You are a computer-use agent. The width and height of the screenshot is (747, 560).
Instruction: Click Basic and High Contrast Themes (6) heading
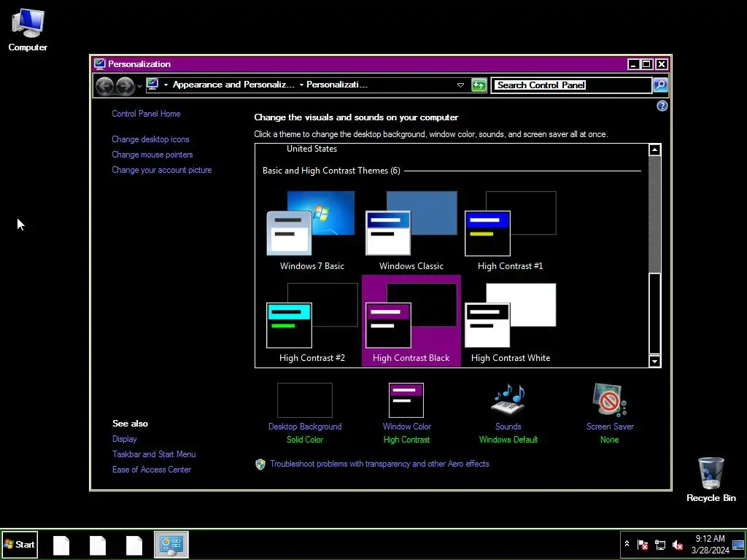[331, 171]
